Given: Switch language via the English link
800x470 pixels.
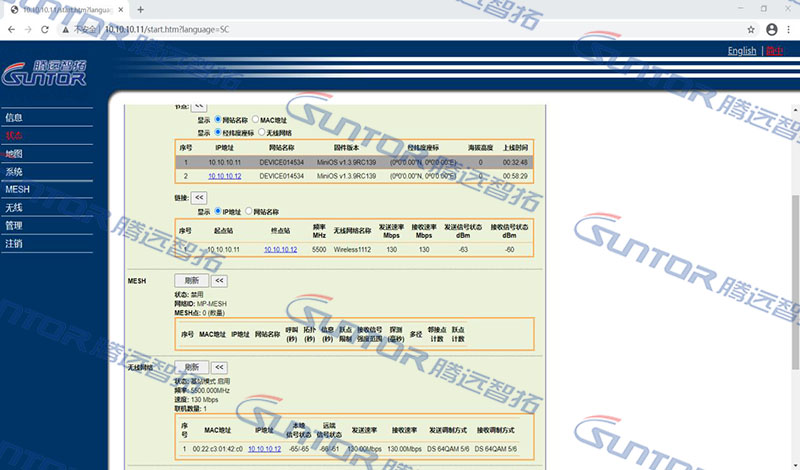Looking at the screenshot, I should pyautogui.click(x=741, y=51).
